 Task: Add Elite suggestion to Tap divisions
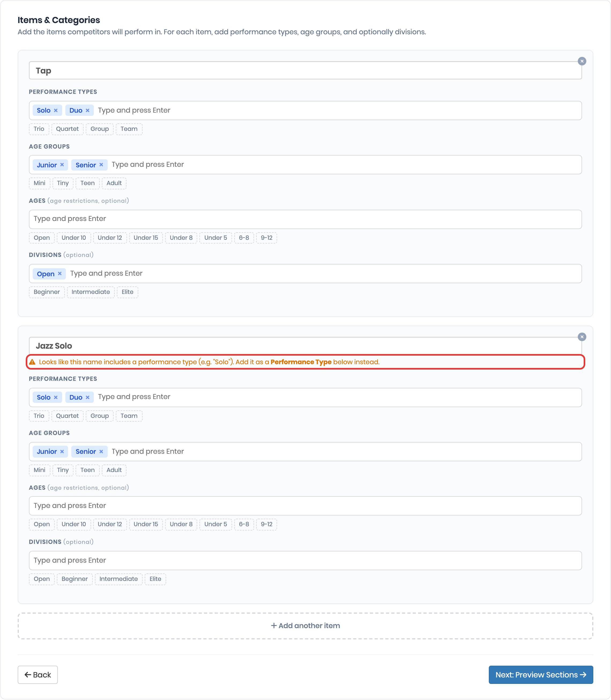128,292
